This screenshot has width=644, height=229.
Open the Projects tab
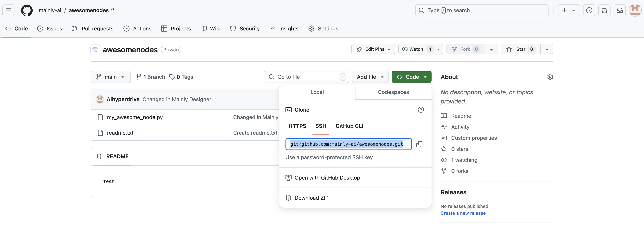(176, 29)
